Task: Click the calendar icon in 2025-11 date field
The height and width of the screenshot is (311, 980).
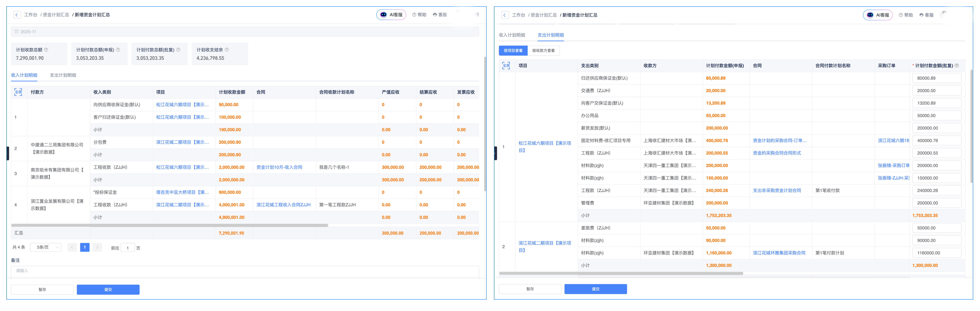Action: tap(16, 32)
